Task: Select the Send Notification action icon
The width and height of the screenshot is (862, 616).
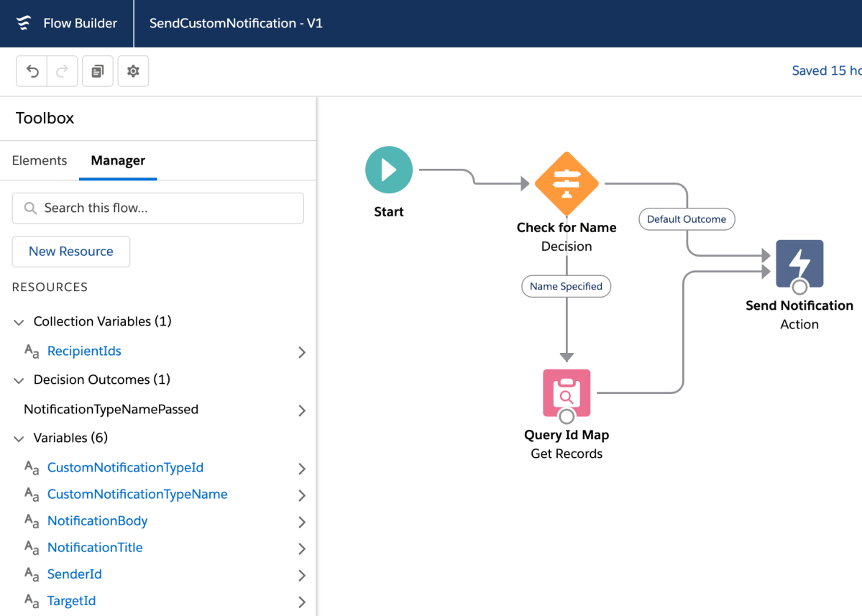Action: 799,264
